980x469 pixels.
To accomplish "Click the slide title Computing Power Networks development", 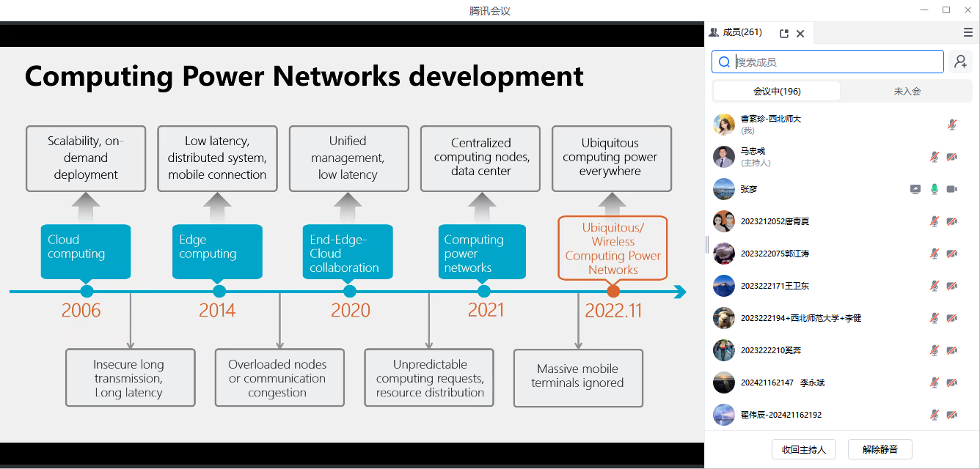I will (304, 76).
